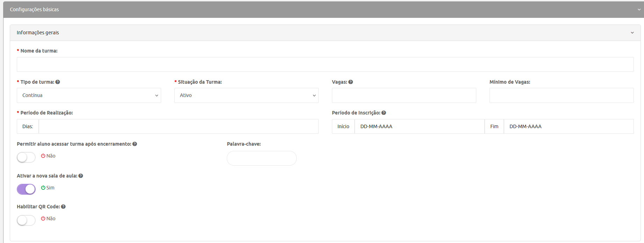Click the Informações gerais section title

(38, 33)
